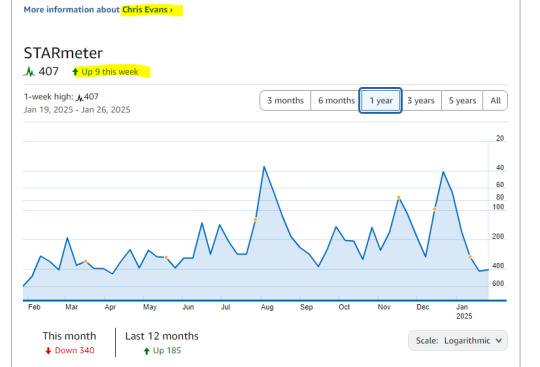This screenshot has height=367, width=540.
Task: Click the orange marker in mid-December
Action: [435, 209]
